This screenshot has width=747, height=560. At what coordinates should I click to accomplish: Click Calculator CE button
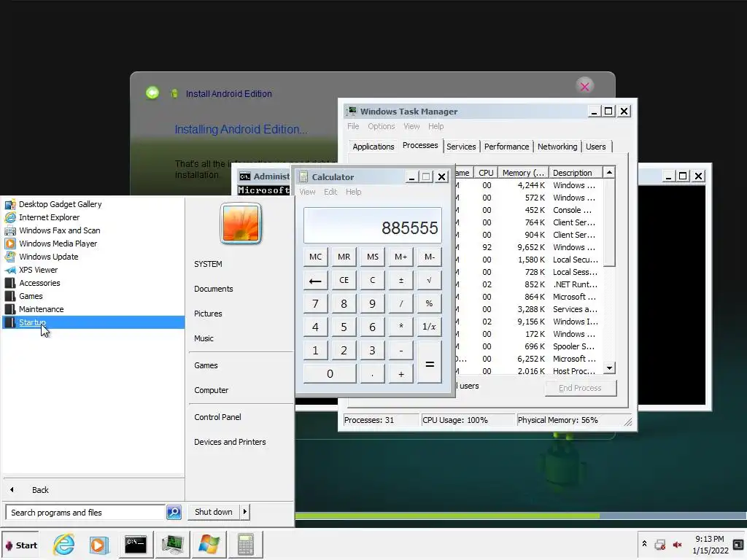(344, 280)
